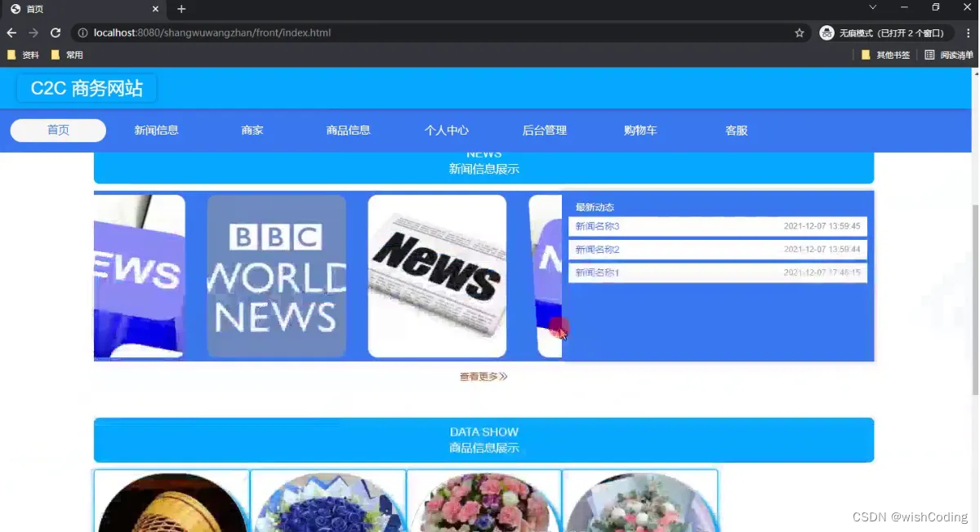This screenshot has width=980, height=532.
Task: Click the BBC World News thumbnail
Action: [x=276, y=276]
